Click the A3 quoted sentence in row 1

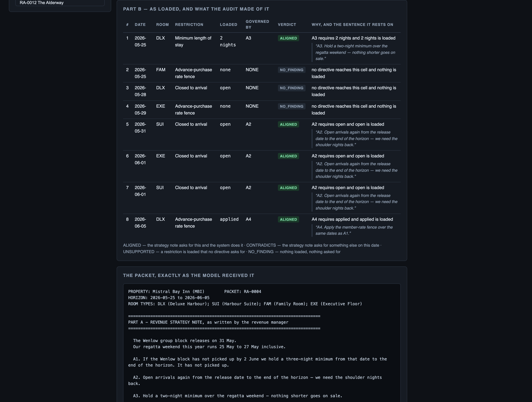tap(356, 52)
